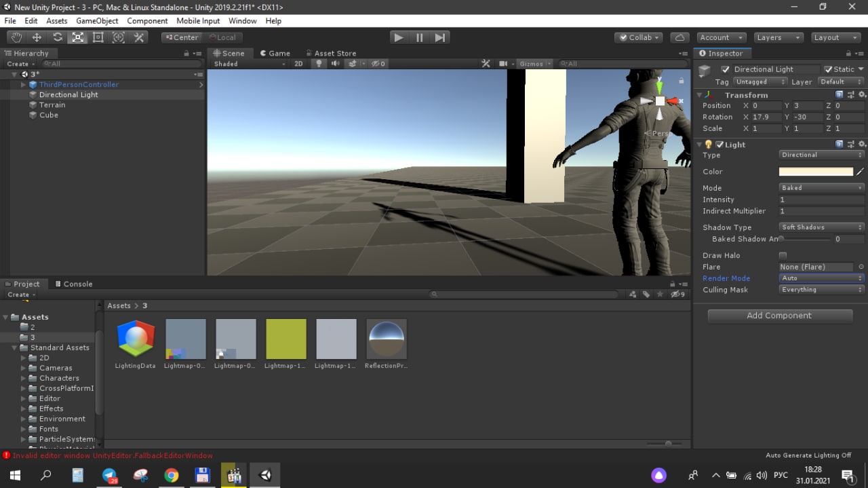Open Gizmos dropdown

(534, 64)
